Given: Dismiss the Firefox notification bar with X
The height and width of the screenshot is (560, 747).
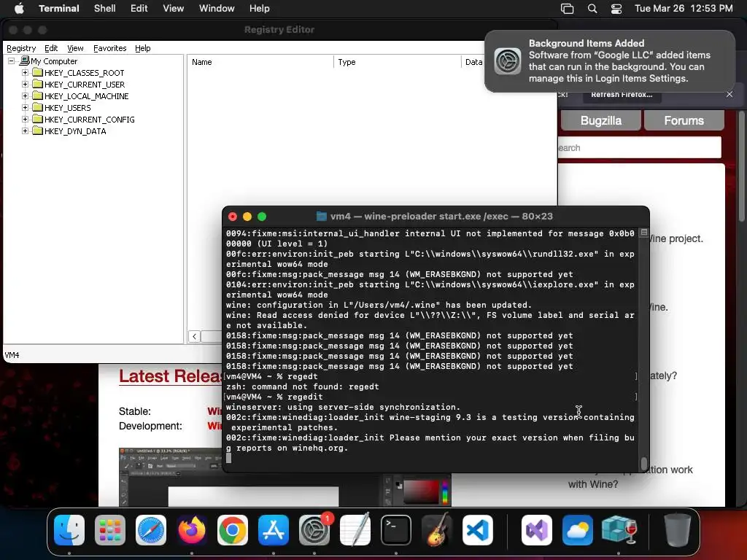Looking at the screenshot, I should pos(729,94).
